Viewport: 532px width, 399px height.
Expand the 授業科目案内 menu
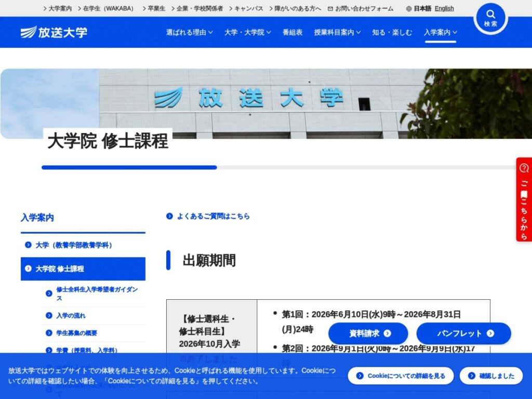click(x=337, y=32)
